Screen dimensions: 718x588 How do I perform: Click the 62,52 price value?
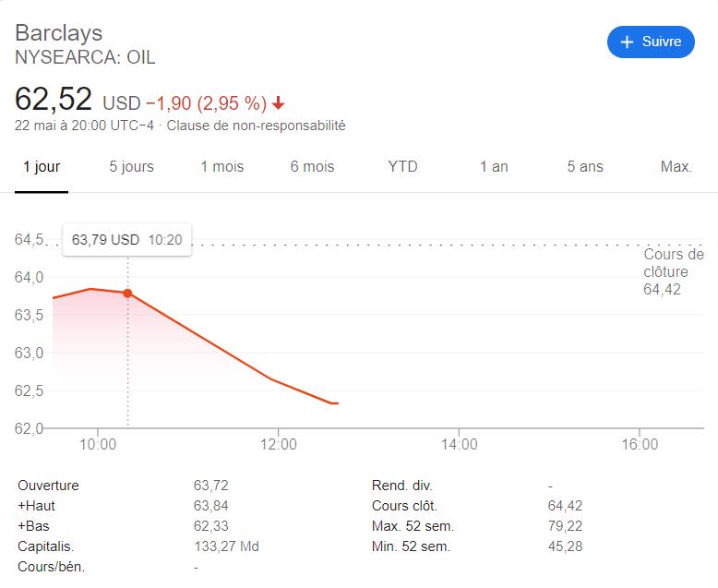click(54, 99)
